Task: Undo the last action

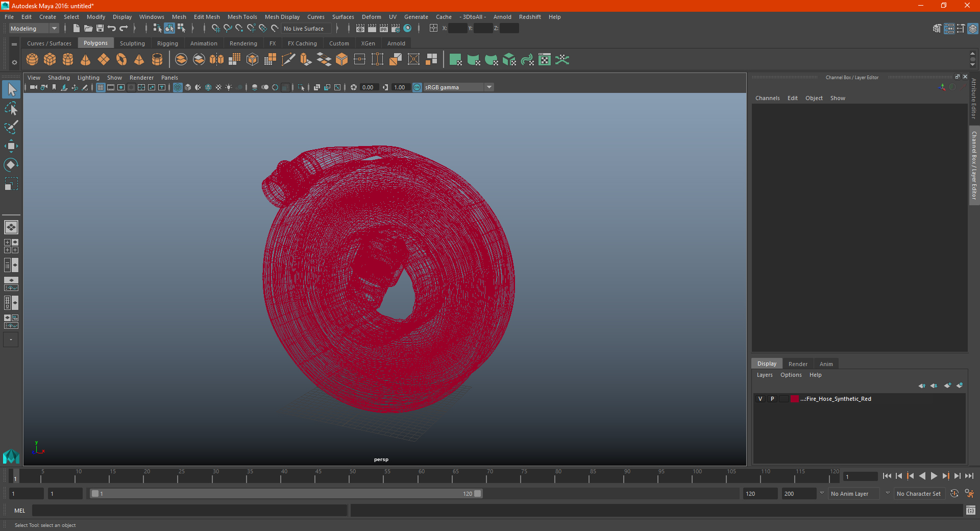Action: [112, 29]
